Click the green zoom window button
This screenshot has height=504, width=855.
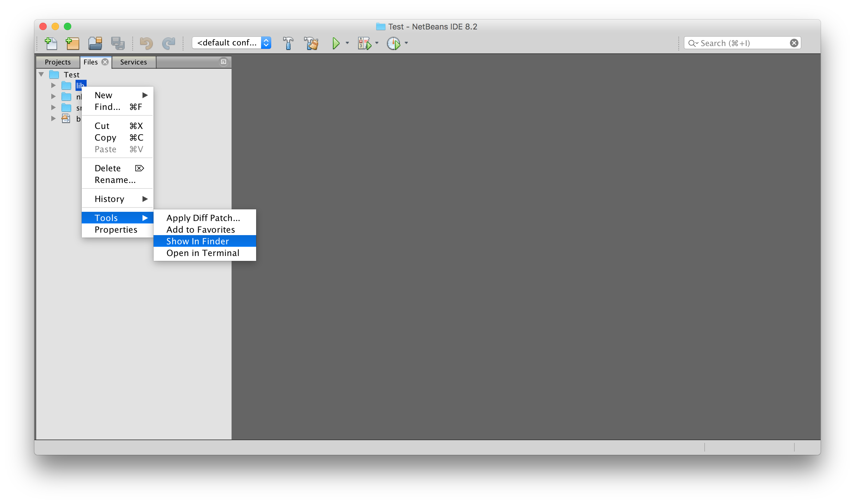click(x=68, y=26)
